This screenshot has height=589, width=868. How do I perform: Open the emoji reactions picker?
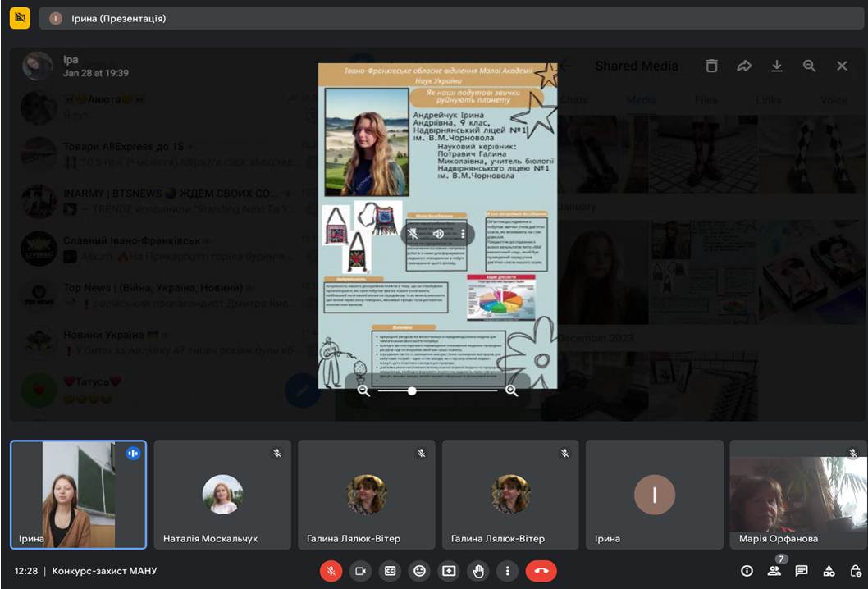(419, 571)
